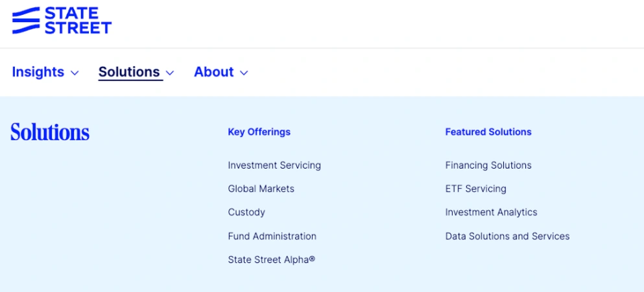Collapse the Solutions chevron arrow
Image resolution: width=644 pixels, height=292 pixels.
click(x=170, y=73)
